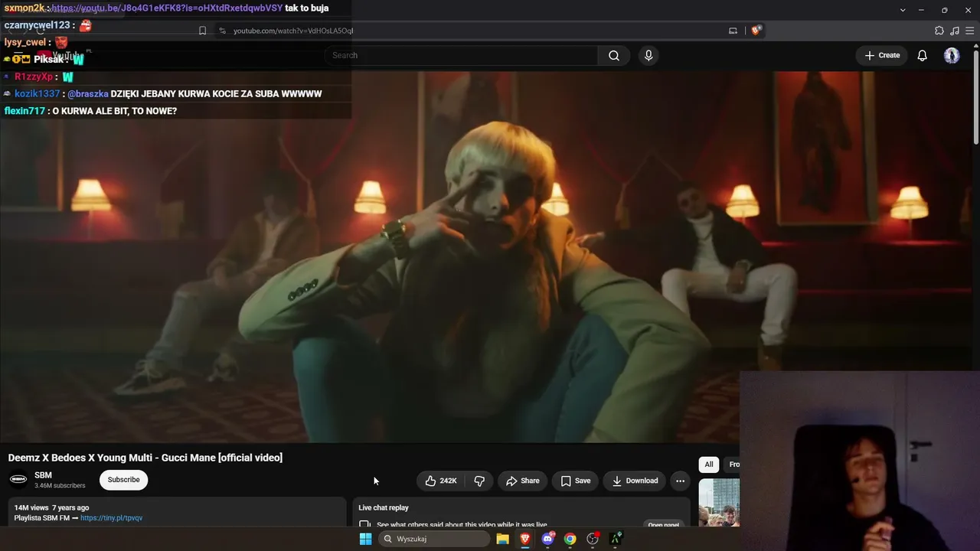Click the video title 'Deemz X Bedoes X Young Multi'

(145, 458)
